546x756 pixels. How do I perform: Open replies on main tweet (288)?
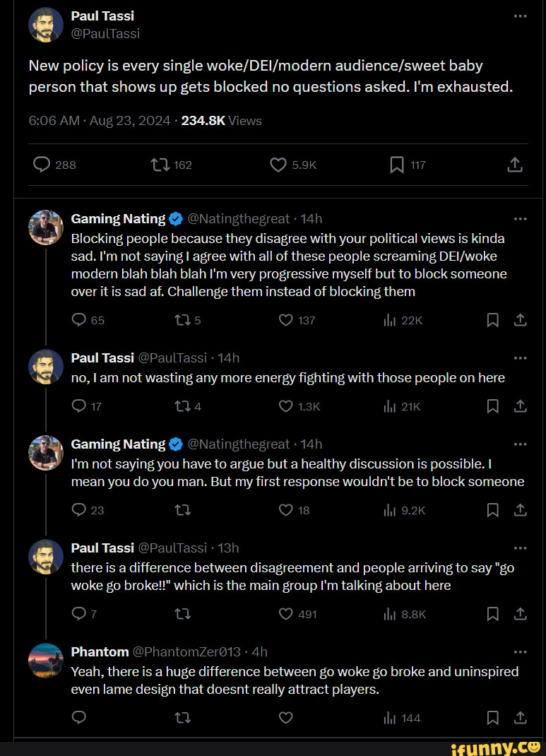coord(42,165)
